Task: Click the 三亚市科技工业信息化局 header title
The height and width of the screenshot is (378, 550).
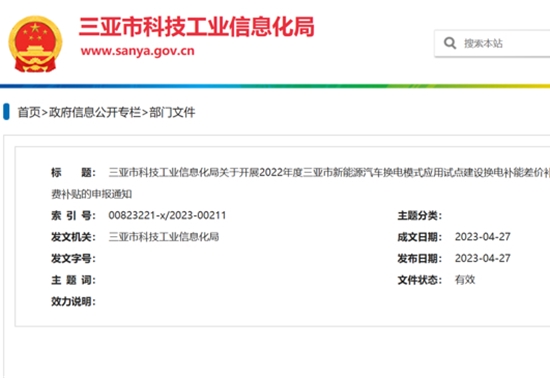Action: pyautogui.click(x=196, y=27)
